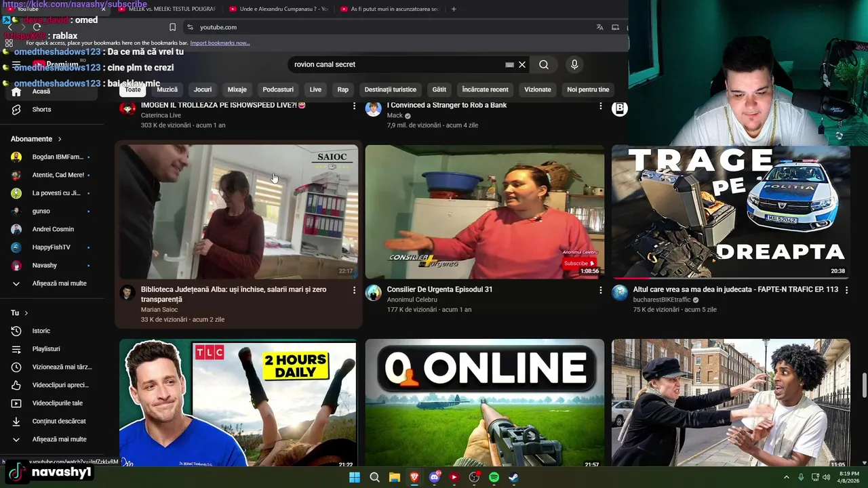Open Conținut descărcat in sidebar
868x488 pixels.
pyautogui.click(x=52, y=421)
